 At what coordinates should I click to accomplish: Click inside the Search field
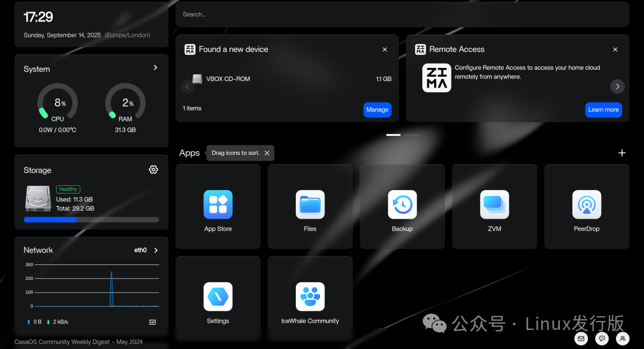[x=402, y=14]
